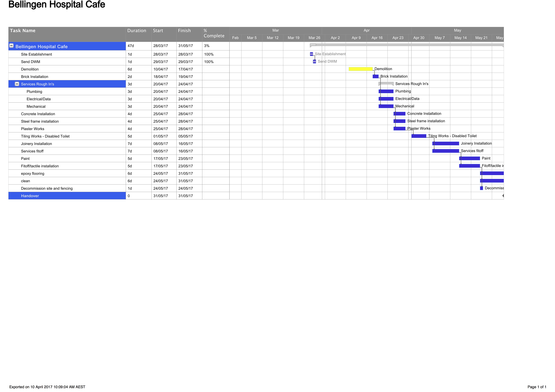Click the Mar month timeline header
This screenshot has width=555, height=392.
pos(276,30)
